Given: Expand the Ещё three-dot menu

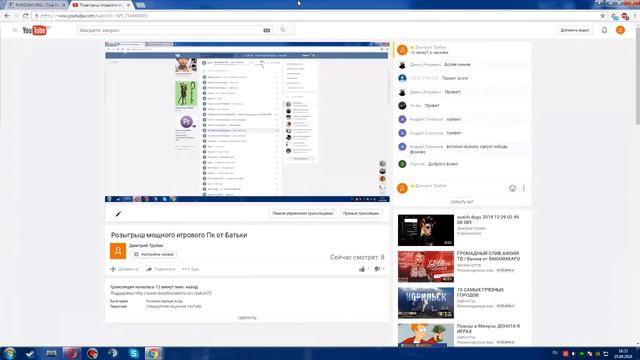Looking at the screenshot, I should pyautogui.click(x=191, y=269).
